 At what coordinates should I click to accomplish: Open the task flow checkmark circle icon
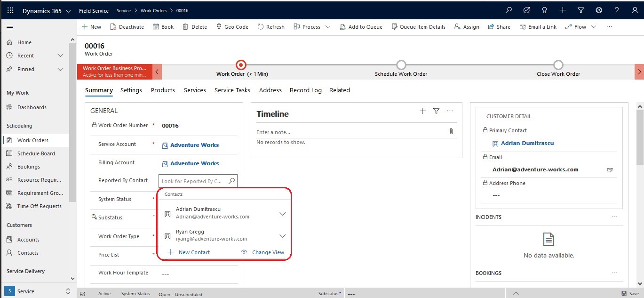pyautogui.click(x=527, y=10)
